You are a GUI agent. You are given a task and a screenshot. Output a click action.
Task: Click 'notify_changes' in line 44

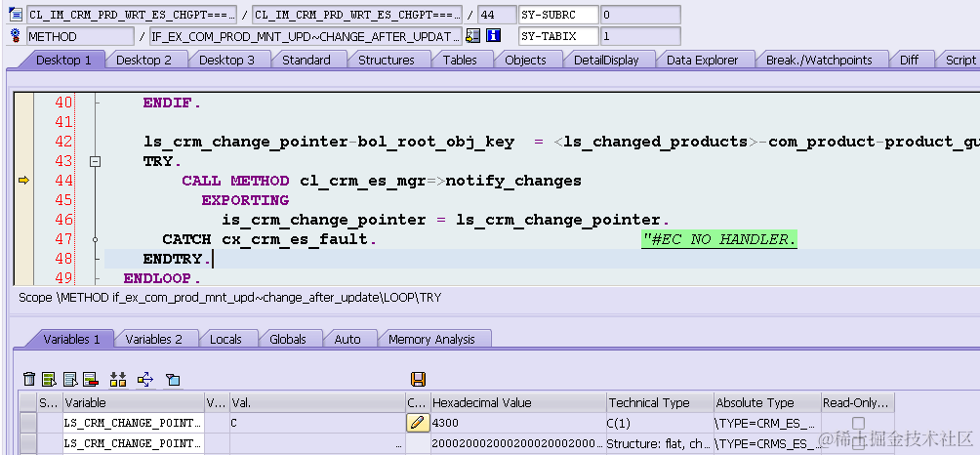pyautogui.click(x=513, y=182)
